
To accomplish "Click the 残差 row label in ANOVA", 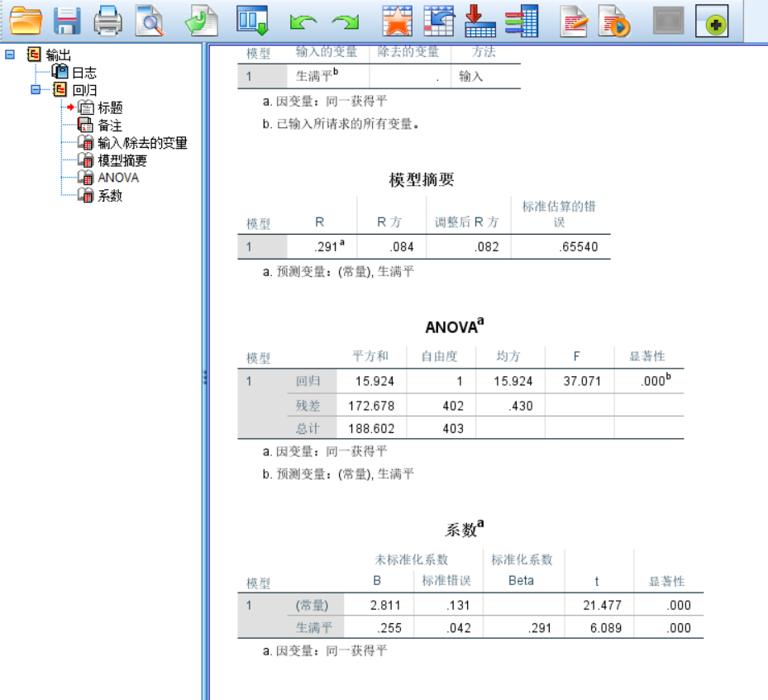I will point(308,406).
